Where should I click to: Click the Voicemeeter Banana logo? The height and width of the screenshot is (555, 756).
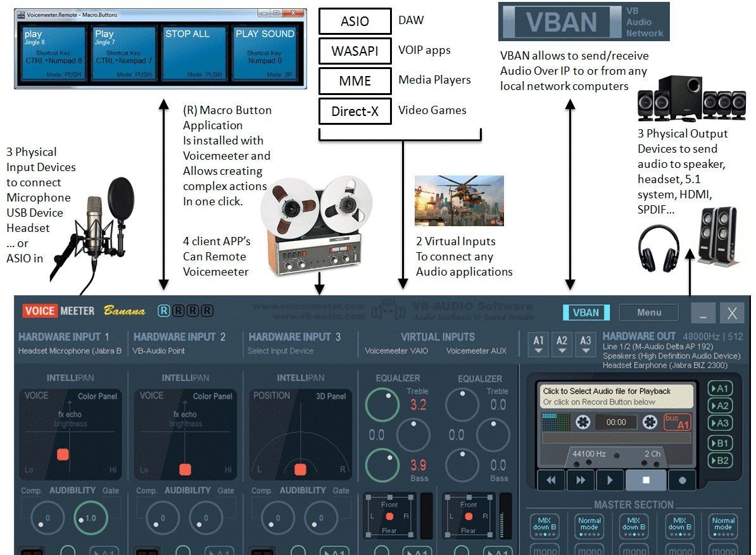tap(83, 311)
